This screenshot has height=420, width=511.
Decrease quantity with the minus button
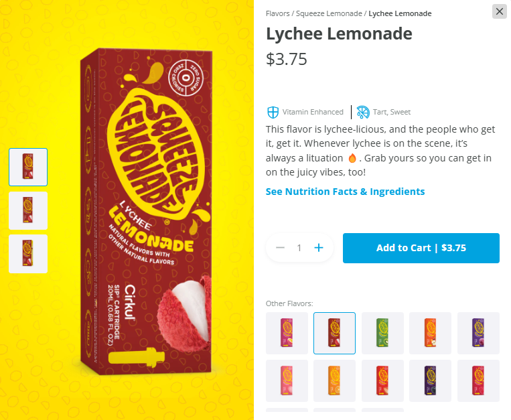pyautogui.click(x=280, y=248)
